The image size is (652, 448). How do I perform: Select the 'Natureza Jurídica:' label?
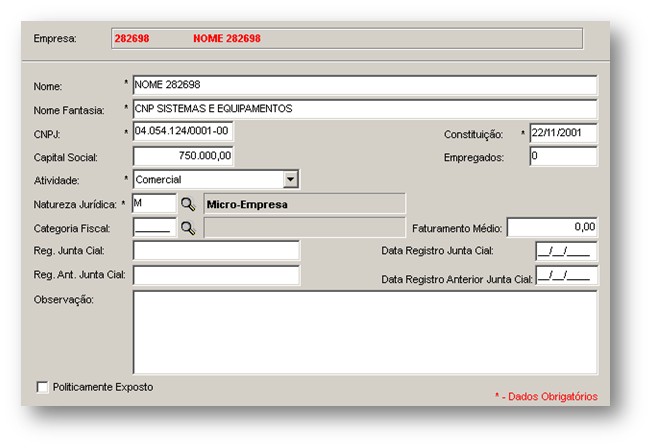[x=75, y=205]
